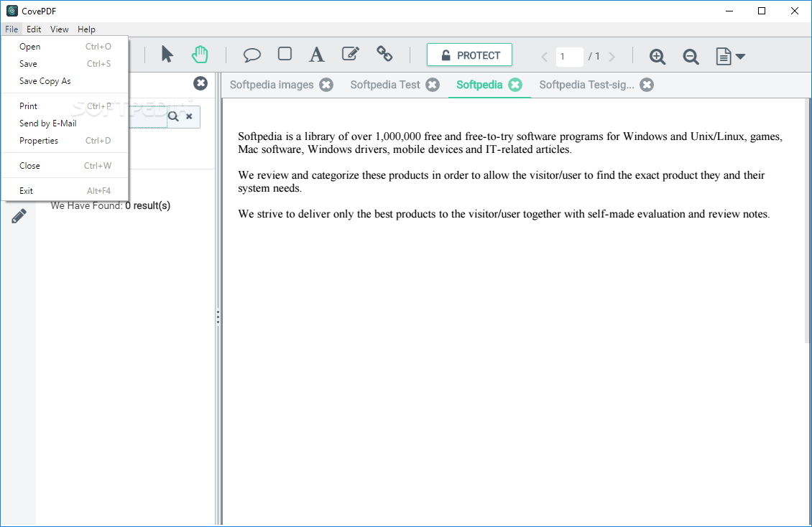Open document Properties entry
812x527 pixels.
(x=65, y=141)
